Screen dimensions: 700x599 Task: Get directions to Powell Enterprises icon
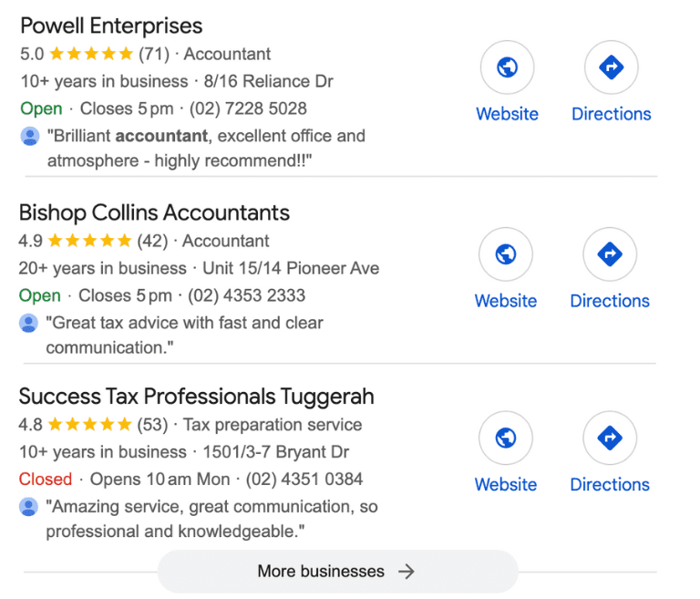(612, 67)
